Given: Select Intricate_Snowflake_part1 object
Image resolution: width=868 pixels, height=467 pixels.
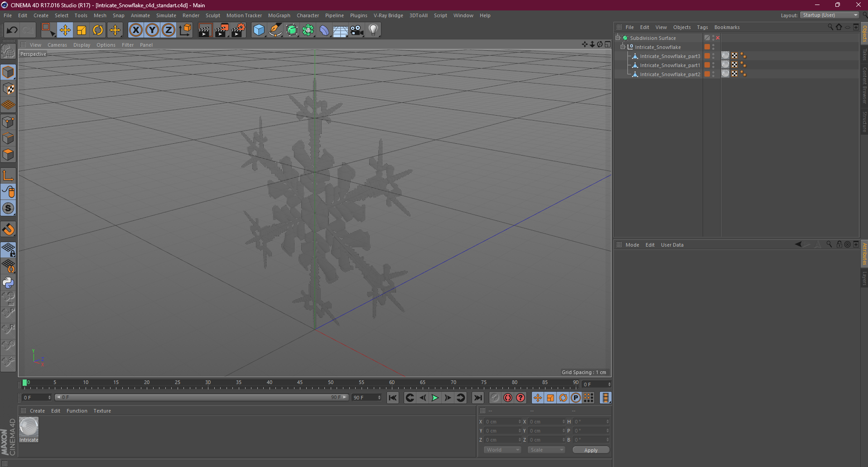Looking at the screenshot, I should 670,65.
